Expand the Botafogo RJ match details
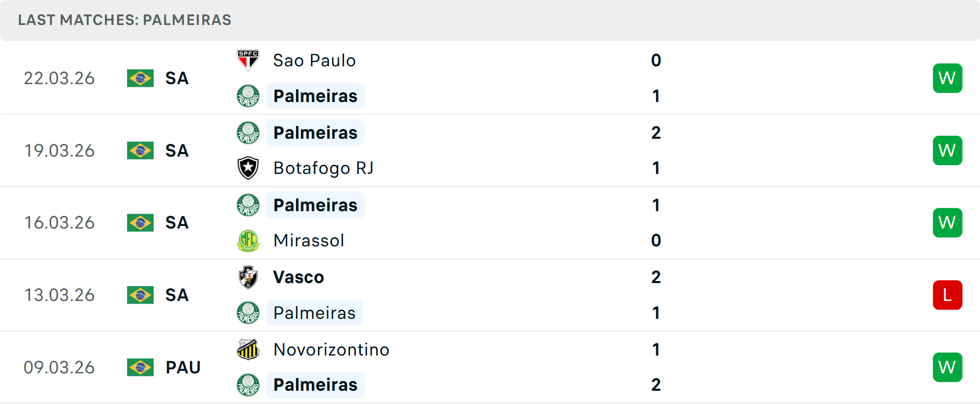The height and width of the screenshot is (404, 980). tap(510, 150)
